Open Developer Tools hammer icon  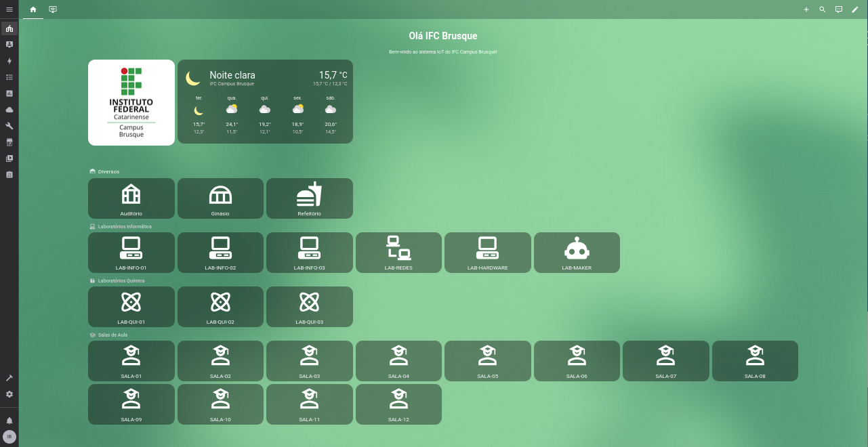tap(9, 378)
